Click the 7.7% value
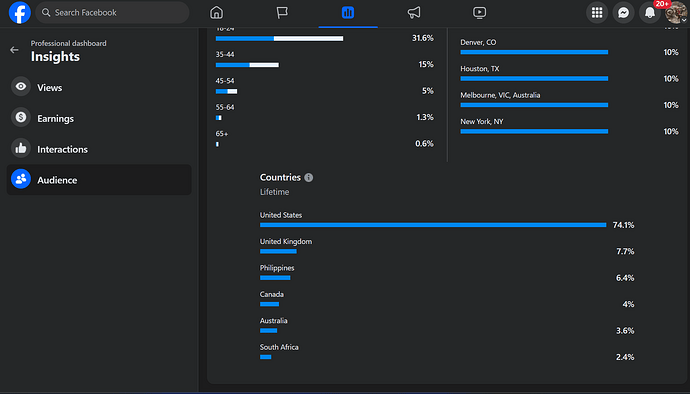The image size is (690, 394). point(625,251)
